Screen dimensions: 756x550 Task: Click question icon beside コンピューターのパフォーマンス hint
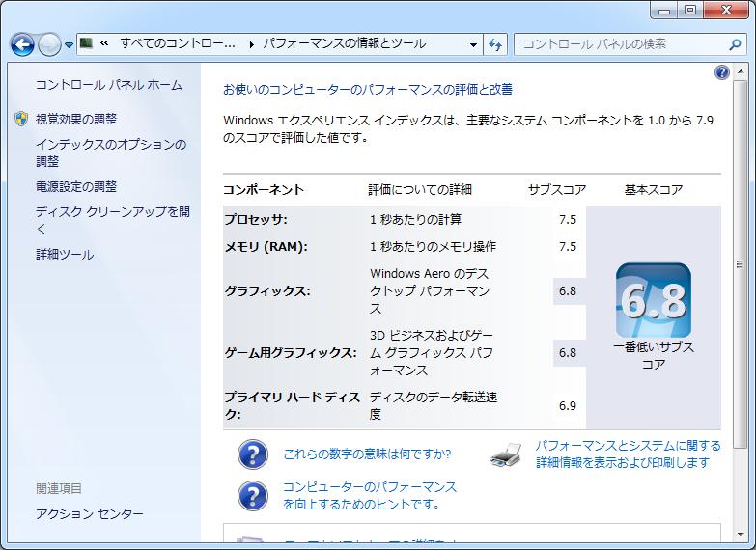pyautogui.click(x=253, y=496)
